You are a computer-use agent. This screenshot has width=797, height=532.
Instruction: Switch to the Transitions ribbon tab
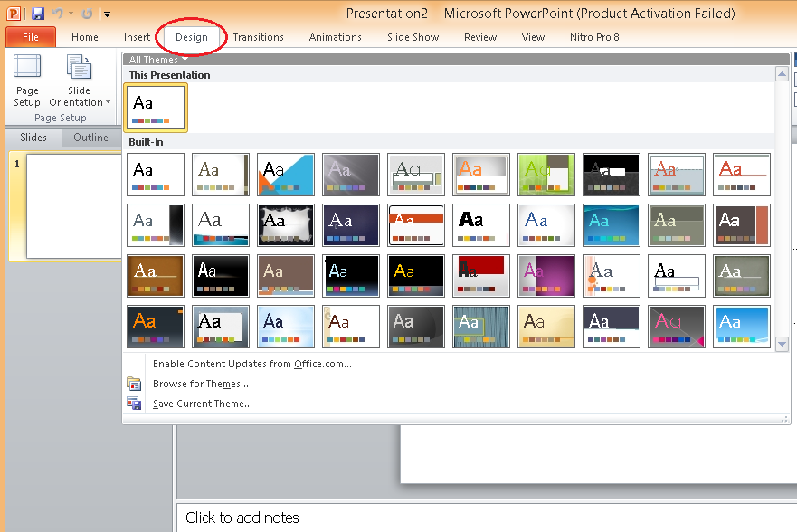pos(258,37)
